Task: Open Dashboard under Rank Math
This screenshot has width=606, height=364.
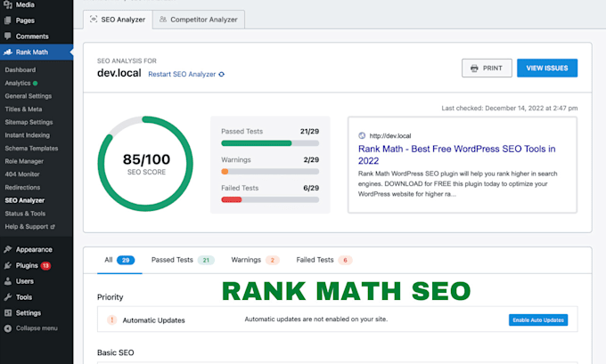Action: [x=20, y=70]
